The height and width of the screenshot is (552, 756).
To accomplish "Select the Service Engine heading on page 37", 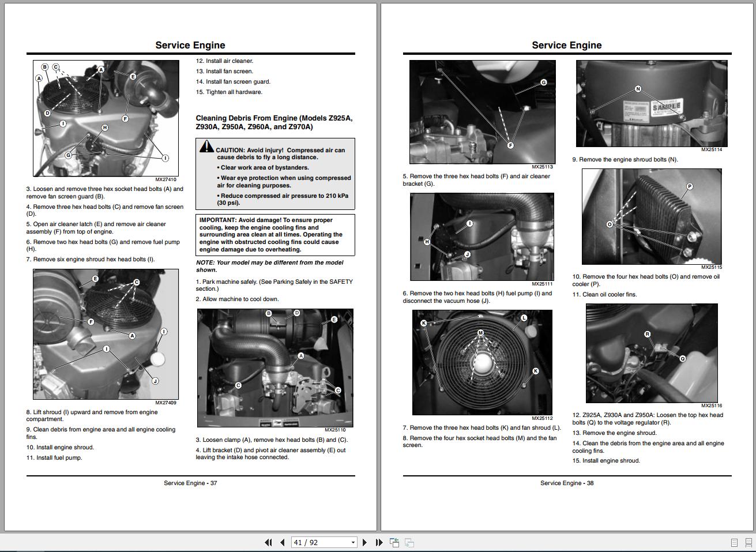I will (x=190, y=45).
